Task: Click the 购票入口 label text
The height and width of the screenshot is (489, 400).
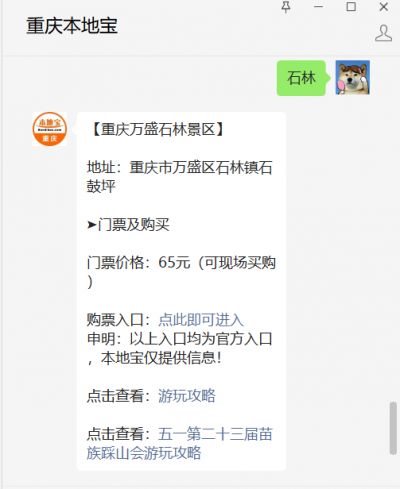Action: pos(119,320)
